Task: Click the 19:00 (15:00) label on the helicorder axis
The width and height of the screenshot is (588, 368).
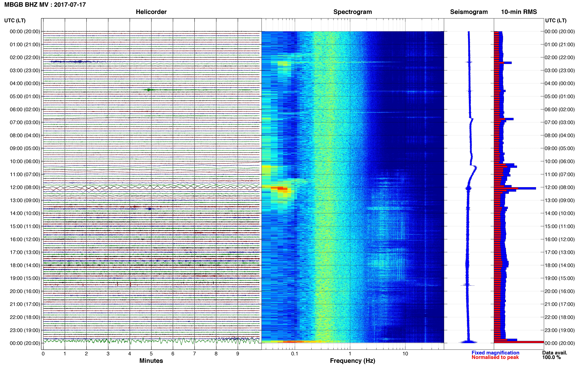Action: coord(25,278)
